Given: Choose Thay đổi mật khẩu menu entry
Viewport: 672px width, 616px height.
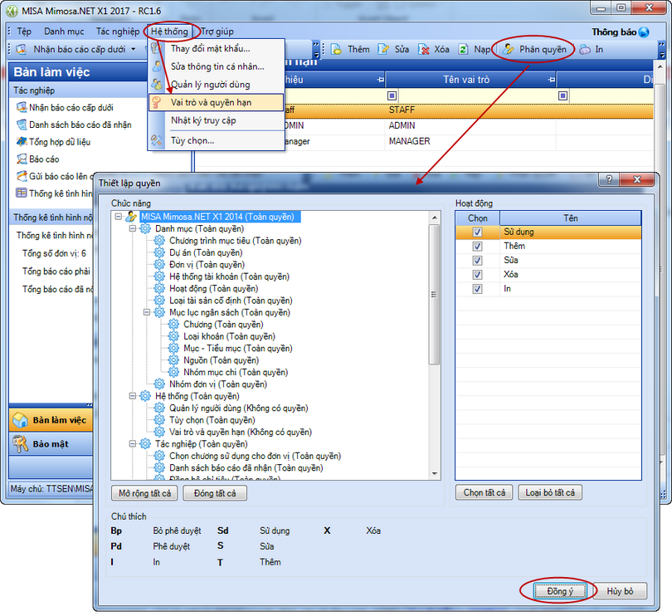Looking at the screenshot, I should tap(217, 48).
